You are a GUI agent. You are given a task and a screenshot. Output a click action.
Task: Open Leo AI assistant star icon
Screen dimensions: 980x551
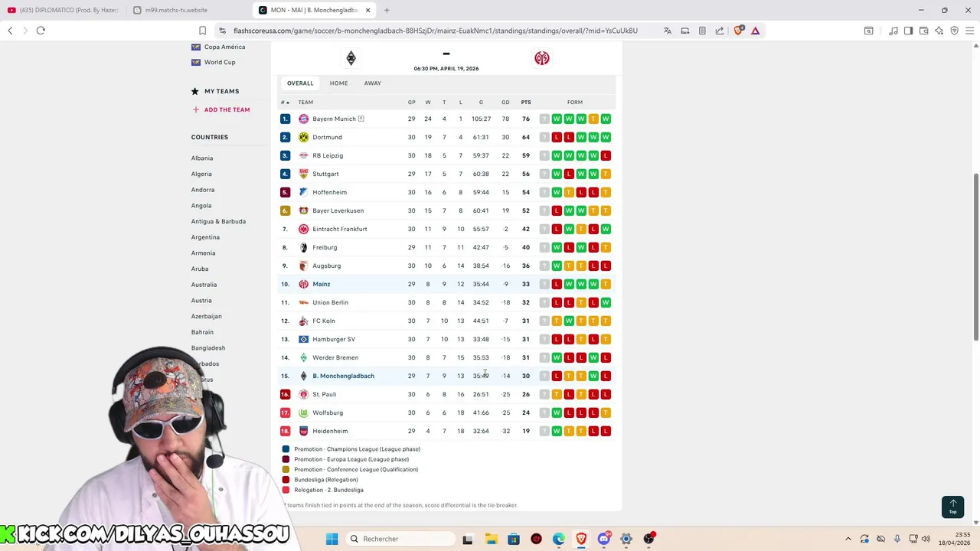pyautogui.click(x=939, y=31)
